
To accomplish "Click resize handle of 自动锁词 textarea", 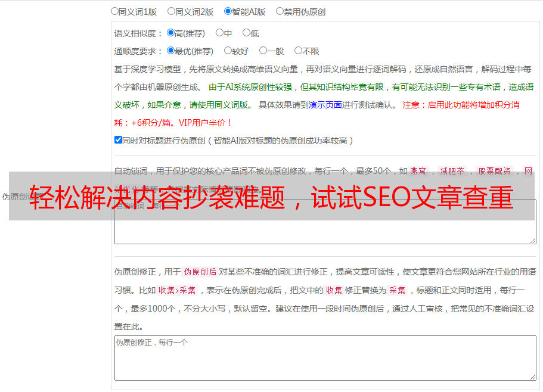I will tap(533, 241).
